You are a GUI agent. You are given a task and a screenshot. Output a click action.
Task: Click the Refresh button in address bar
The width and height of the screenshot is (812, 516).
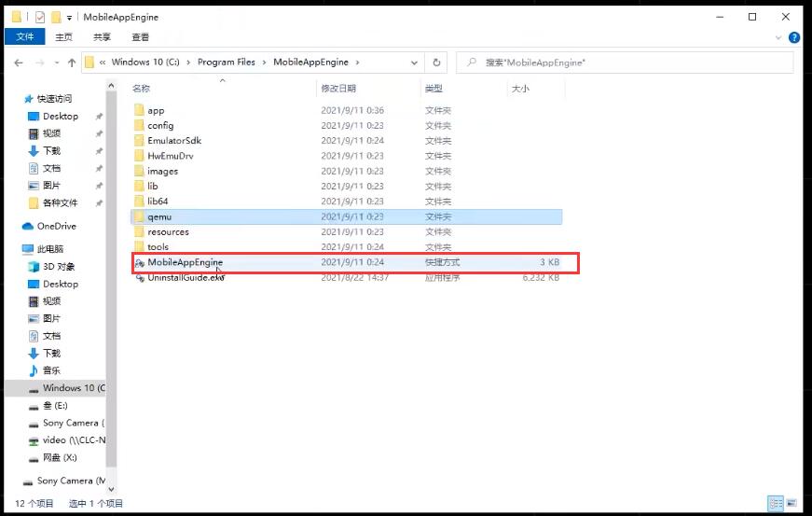click(x=436, y=63)
